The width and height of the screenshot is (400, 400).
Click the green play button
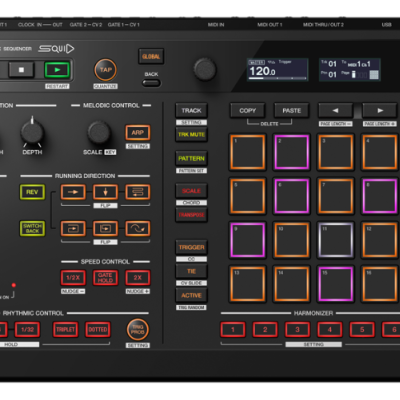pos(57,70)
